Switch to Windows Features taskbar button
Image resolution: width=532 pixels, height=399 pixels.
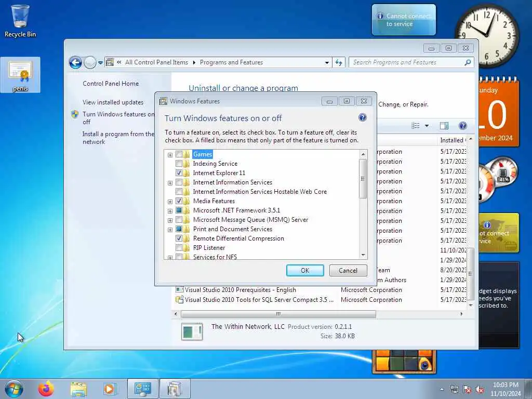pyautogui.click(x=175, y=389)
